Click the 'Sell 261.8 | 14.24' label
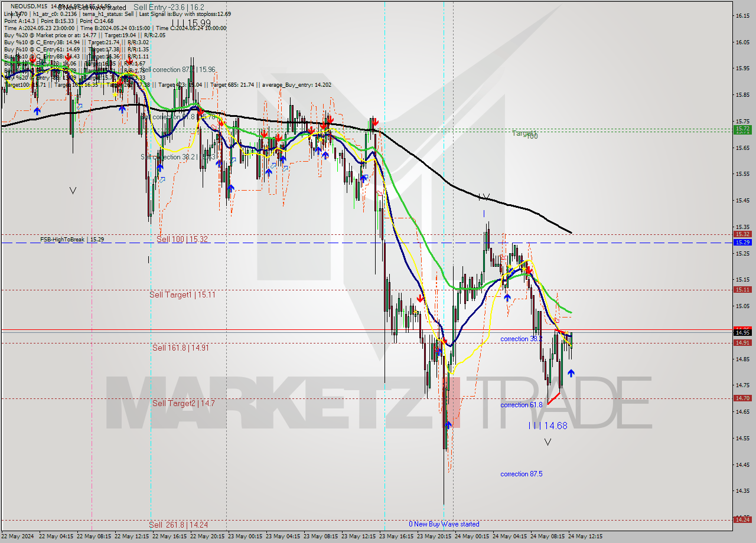Image resolution: width=756 pixels, height=543 pixels. pyautogui.click(x=178, y=524)
